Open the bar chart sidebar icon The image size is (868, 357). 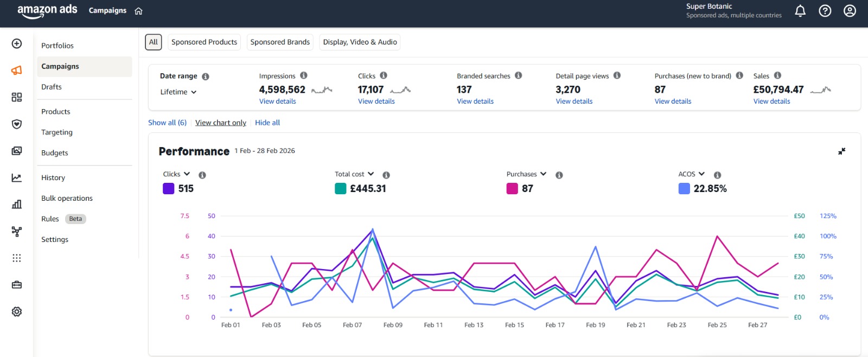[17, 204]
